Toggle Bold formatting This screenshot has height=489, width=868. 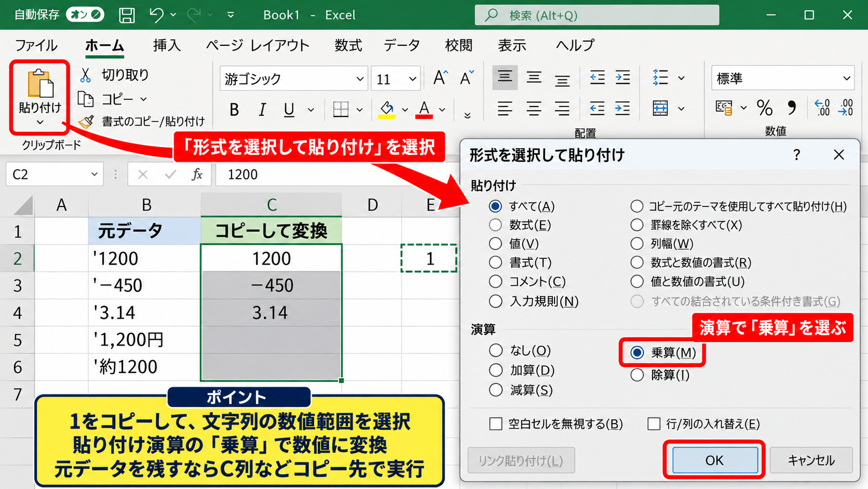click(x=234, y=110)
